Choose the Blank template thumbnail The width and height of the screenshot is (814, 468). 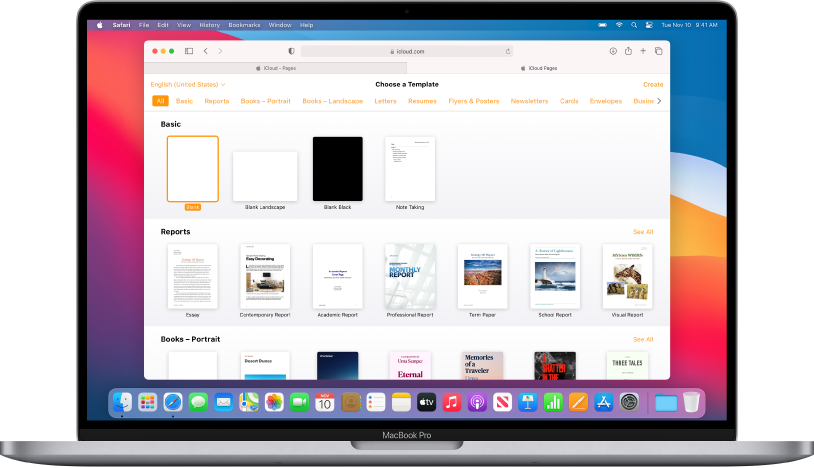point(193,169)
